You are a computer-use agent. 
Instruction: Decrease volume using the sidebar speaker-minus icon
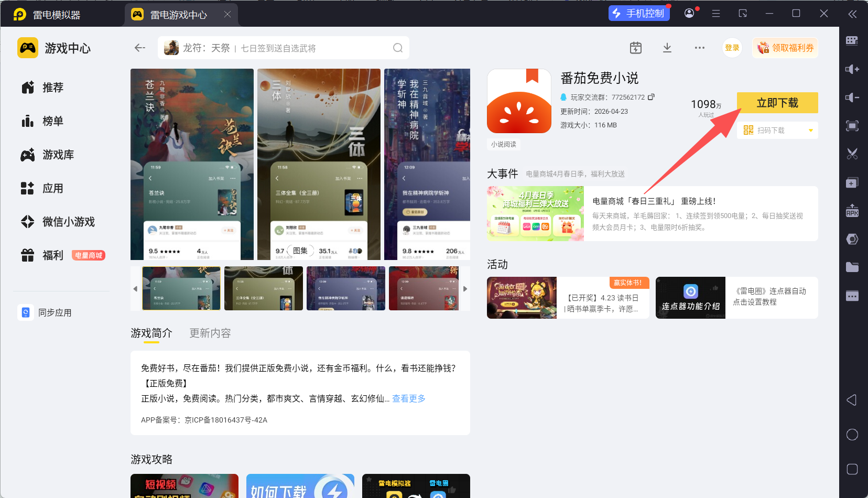point(852,98)
